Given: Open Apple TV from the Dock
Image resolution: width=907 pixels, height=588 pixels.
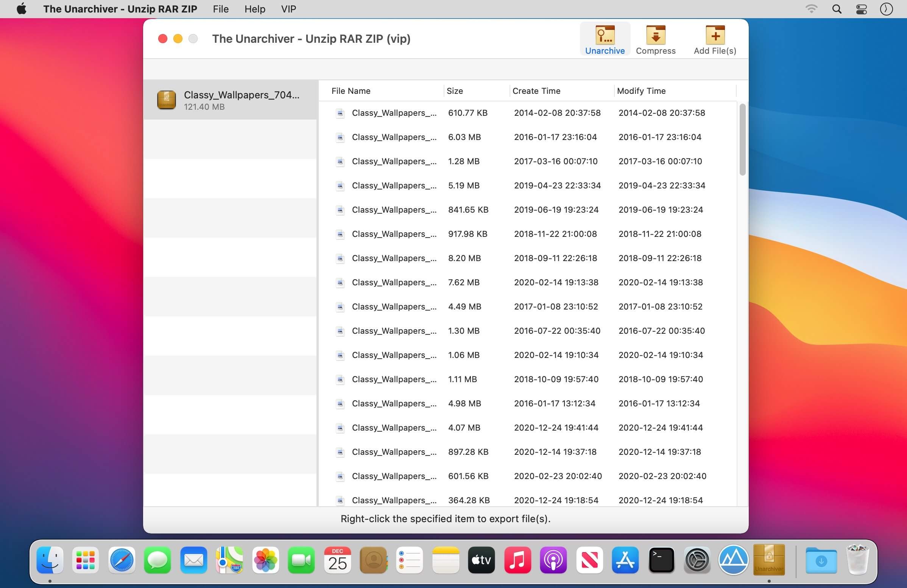Looking at the screenshot, I should pos(481,560).
